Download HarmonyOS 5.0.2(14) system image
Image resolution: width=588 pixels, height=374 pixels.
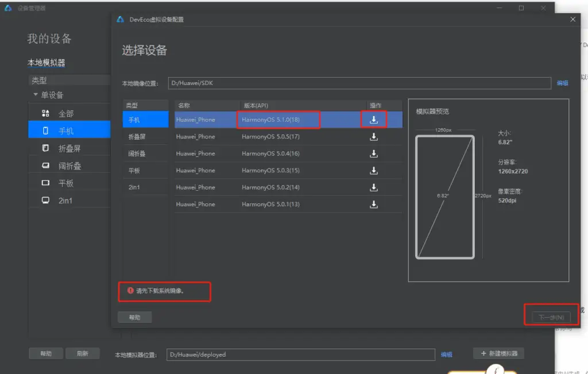tap(374, 187)
